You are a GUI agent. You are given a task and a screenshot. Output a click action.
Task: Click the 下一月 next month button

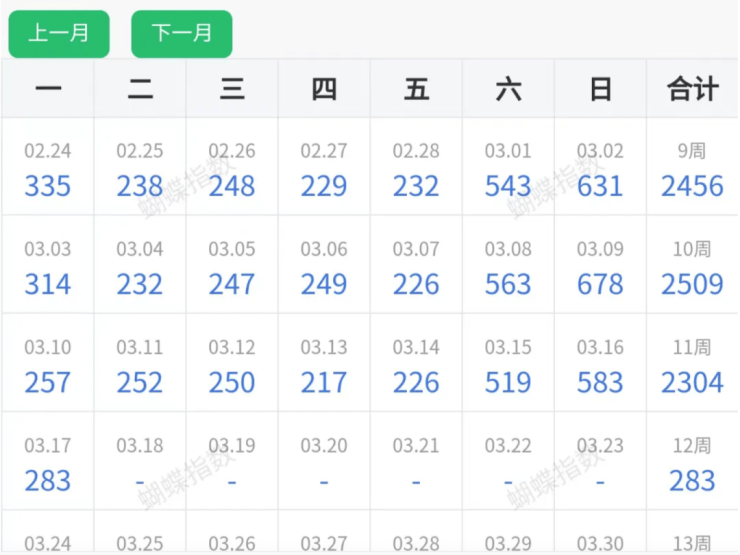click(x=181, y=33)
